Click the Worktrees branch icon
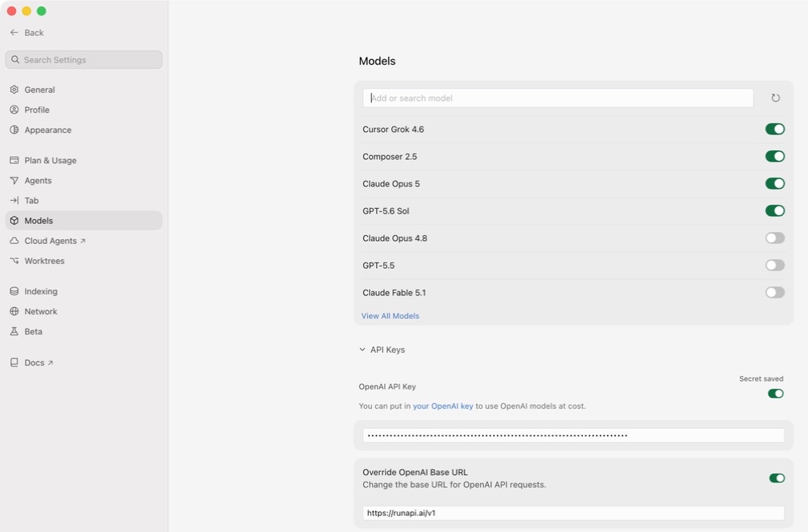Image resolution: width=808 pixels, height=532 pixels. (x=14, y=261)
